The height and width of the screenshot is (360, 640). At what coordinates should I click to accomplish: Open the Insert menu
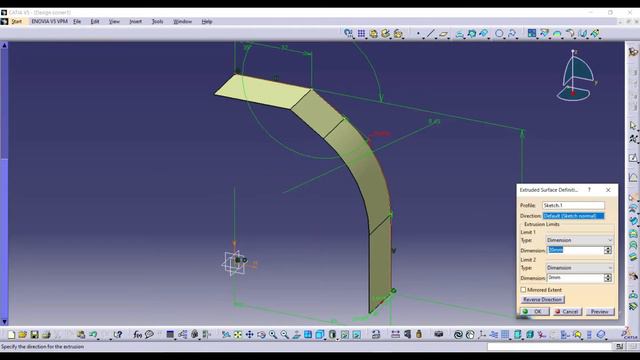(136, 21)
